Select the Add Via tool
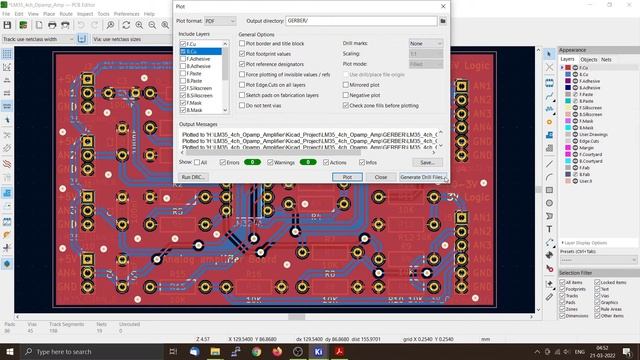The height and width of the screenshot is (360, 640). [x=549, y=122]
